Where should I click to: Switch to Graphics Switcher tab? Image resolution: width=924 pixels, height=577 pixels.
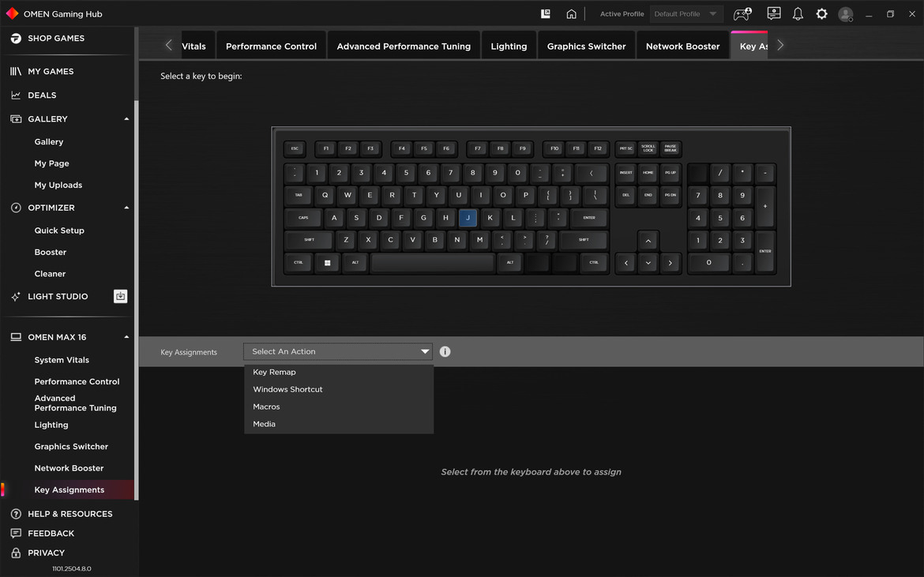click(586, 46)
